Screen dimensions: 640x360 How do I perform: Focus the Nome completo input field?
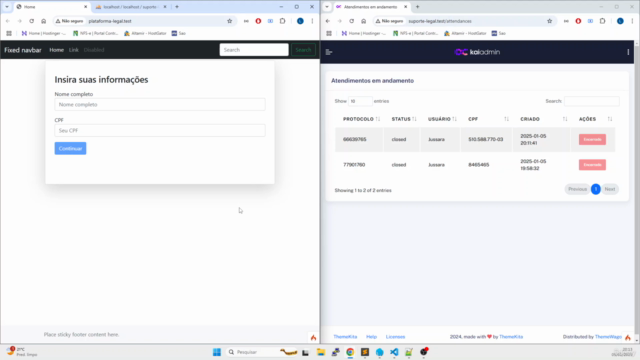(x=160, y=104)
